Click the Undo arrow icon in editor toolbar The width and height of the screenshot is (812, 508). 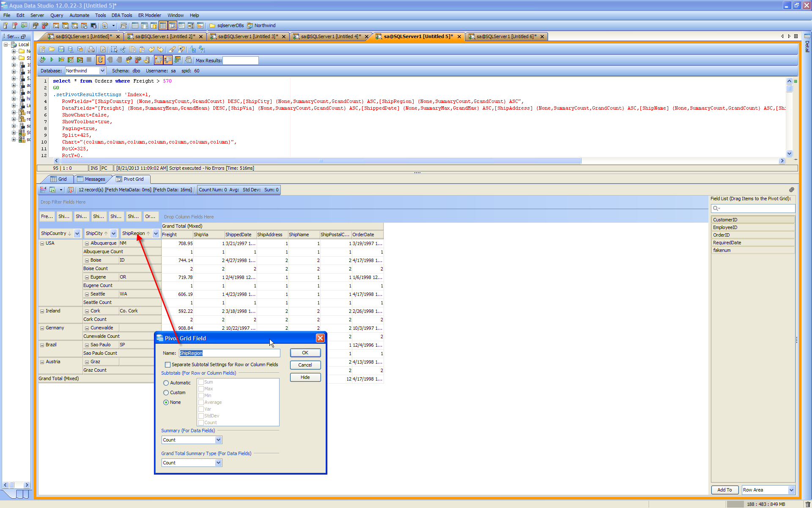tap(151, 50)
